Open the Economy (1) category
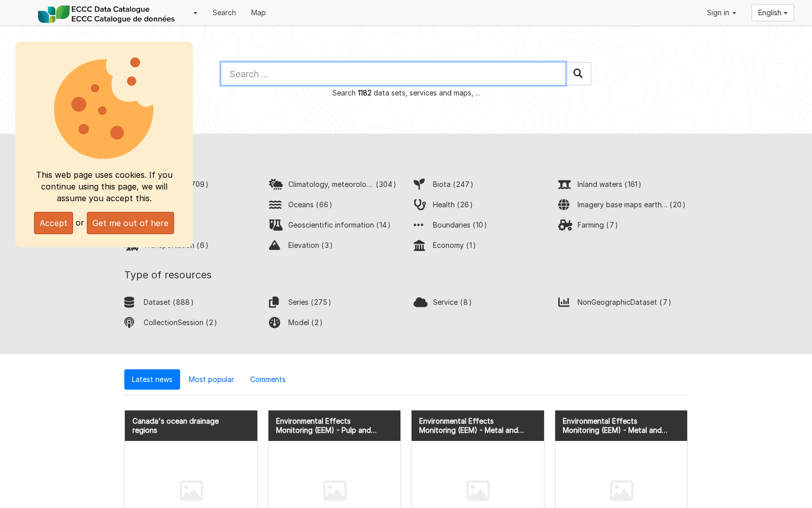812x508 pixels. point(454,245)
